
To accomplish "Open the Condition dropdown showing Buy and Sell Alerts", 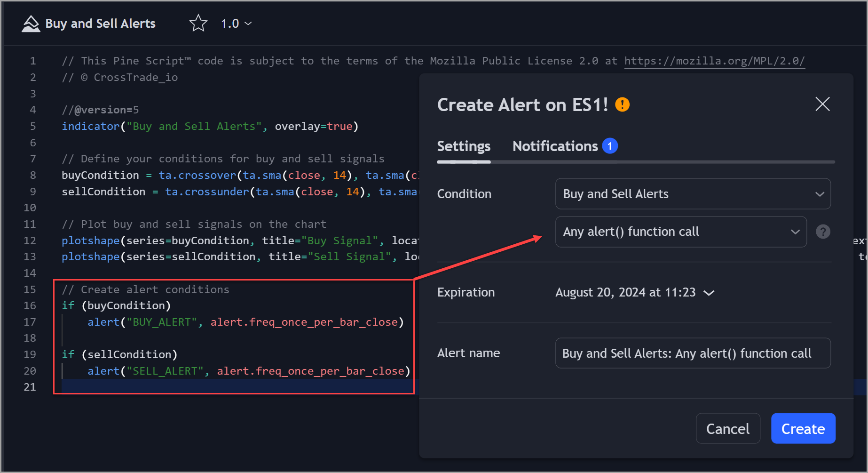I will (x=693, y=193).
